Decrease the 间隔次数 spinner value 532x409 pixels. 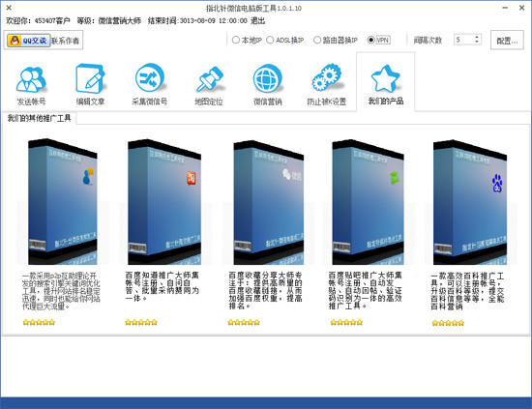click(x=476, y=42)
